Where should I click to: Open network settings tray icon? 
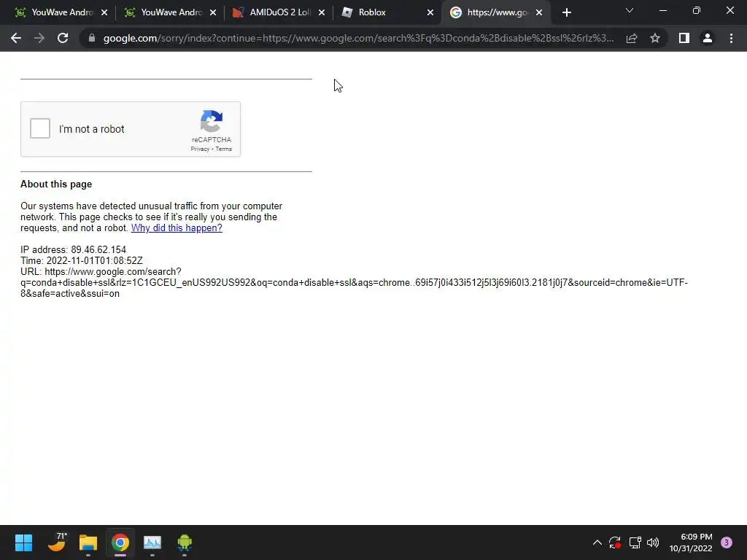(x=635, y=542)
